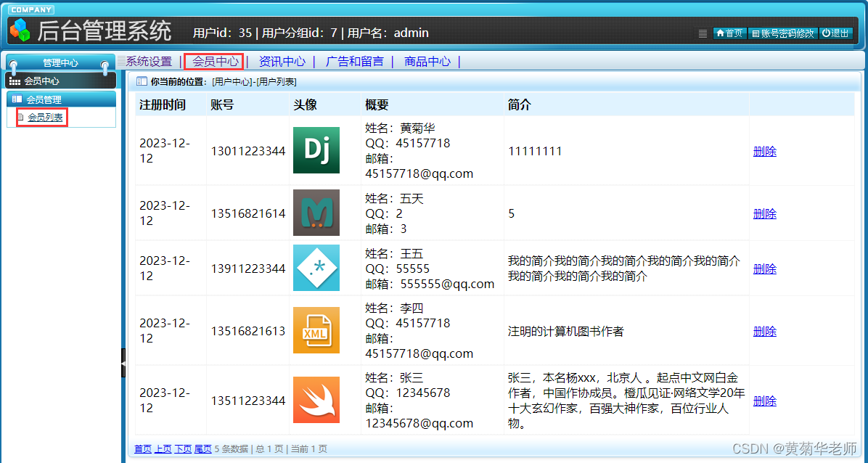Select account number 13911223344
The width and height of the screenshot is (868, 463).
pos(248,268)
